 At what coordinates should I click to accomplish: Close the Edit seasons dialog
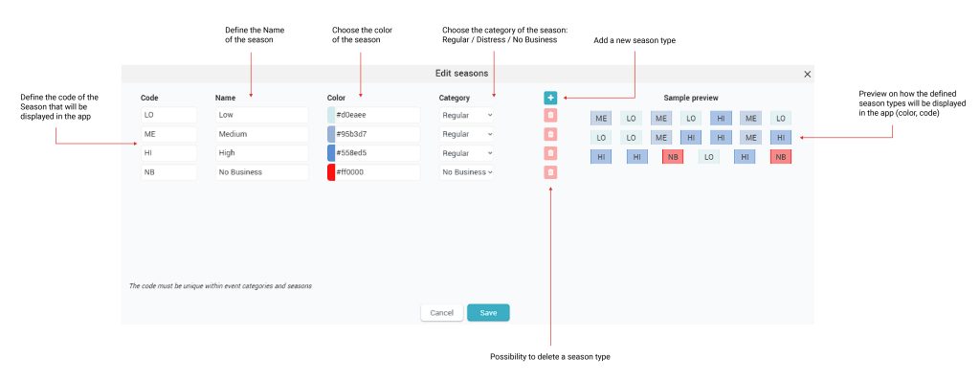click(x=807, y=74)
